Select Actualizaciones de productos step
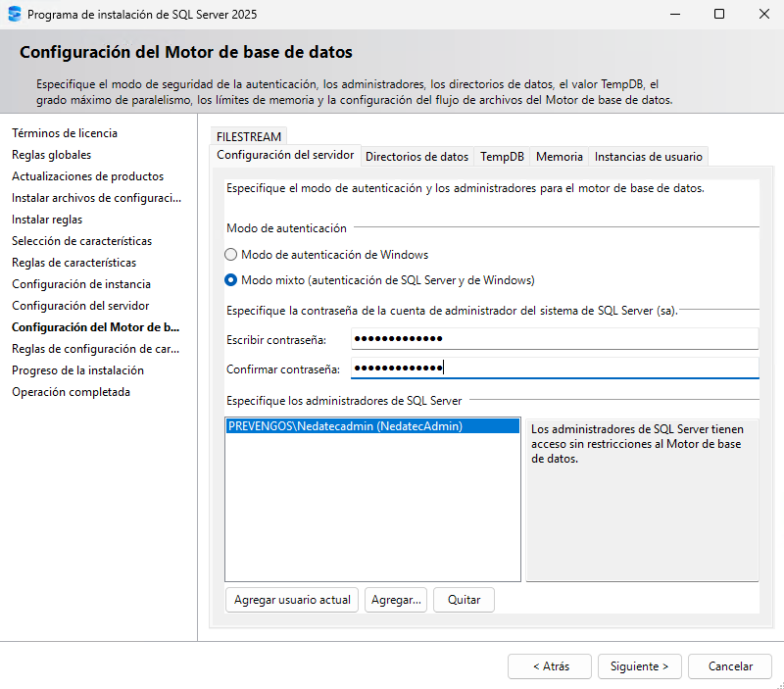Screen dimensions: 784x689 (87, 176)
